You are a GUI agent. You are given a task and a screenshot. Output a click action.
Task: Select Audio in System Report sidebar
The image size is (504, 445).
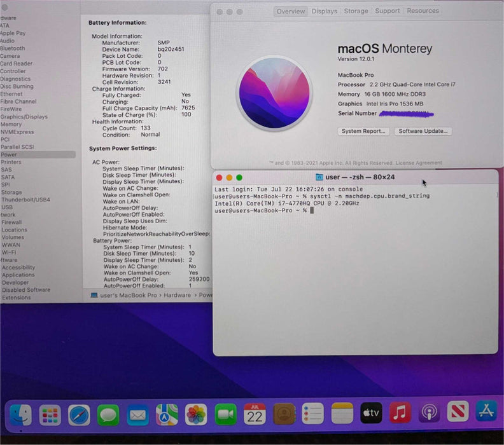pyautogui.click(x=8, y=41)
